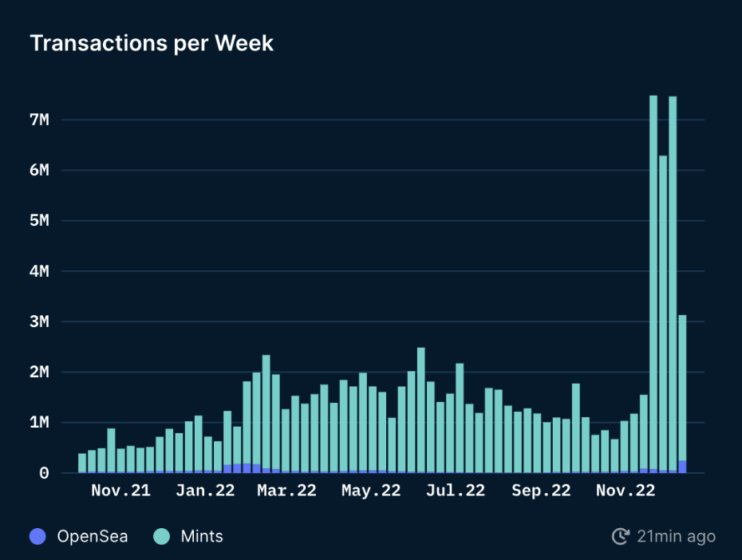Select the 6.3M bar in the spike

(x=663, y=311)
